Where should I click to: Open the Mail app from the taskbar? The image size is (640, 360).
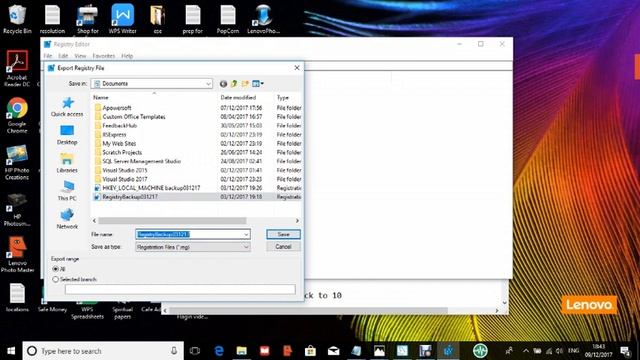point(333,351)
